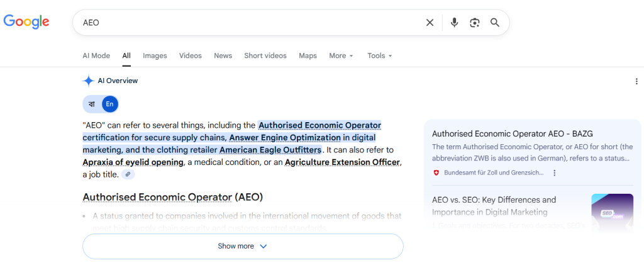Screen dimensions: 644x265
Task: Open the News tab
Action: tap(223, 55)
